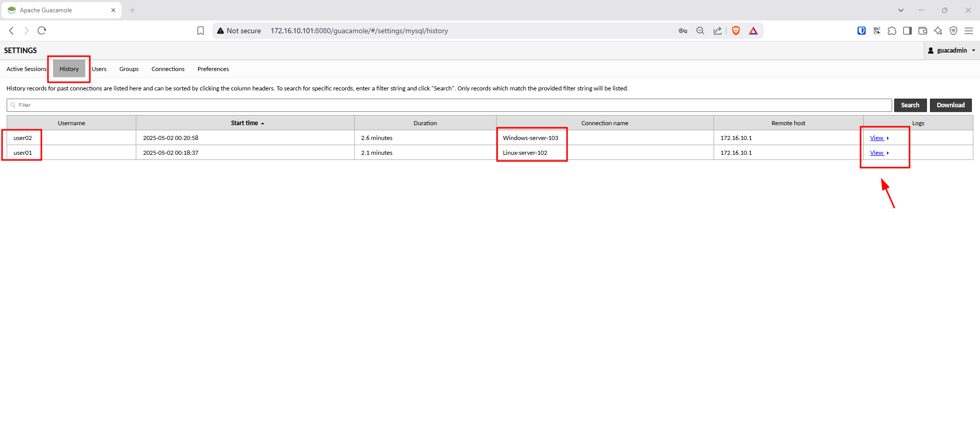Click the Search button

[x=910, y=105]
